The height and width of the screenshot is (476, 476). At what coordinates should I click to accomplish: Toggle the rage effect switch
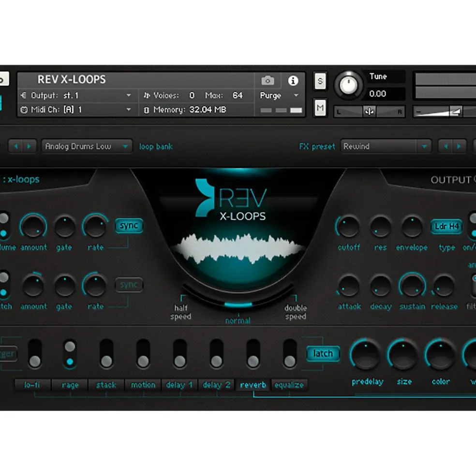point(70,354)
